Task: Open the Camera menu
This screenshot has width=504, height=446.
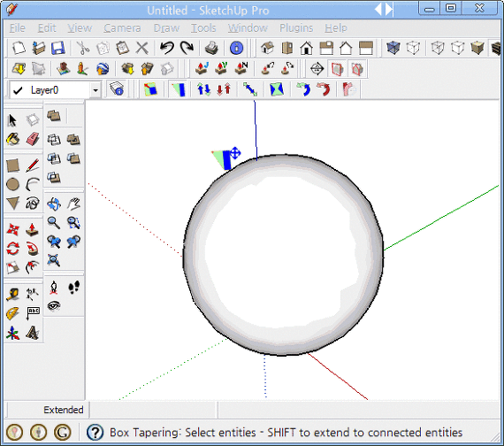Action: point(122,28)
